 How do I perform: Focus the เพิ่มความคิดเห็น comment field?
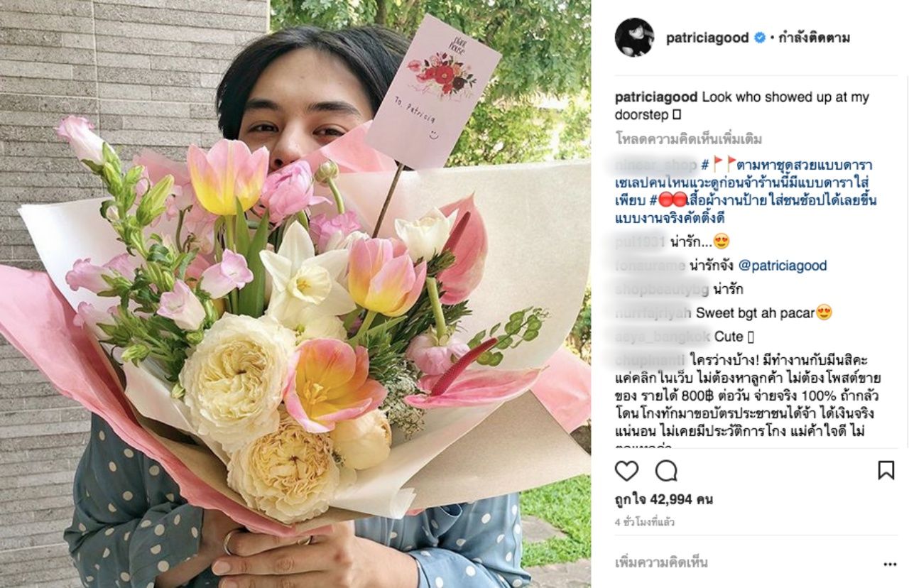pyautogui.click(x=739, y=563)
